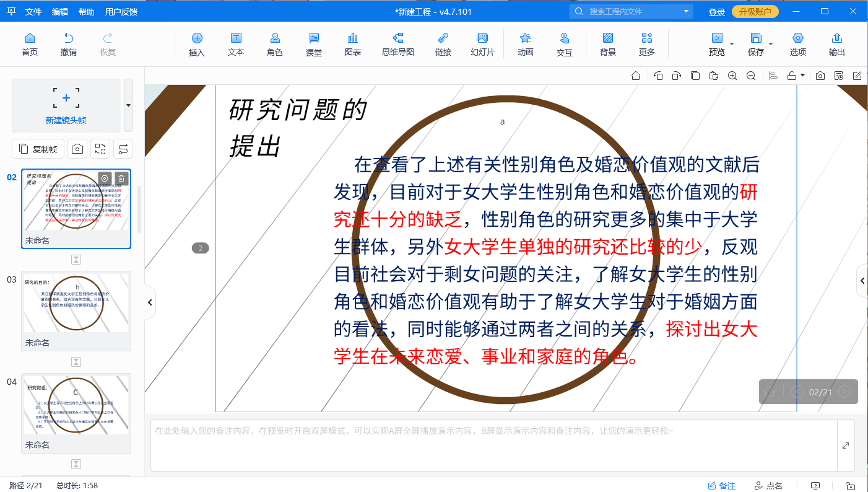The height and width of the screenshot is (492, 868).
Task: Click 预览 preview button
Action: [x=717, y=44]
